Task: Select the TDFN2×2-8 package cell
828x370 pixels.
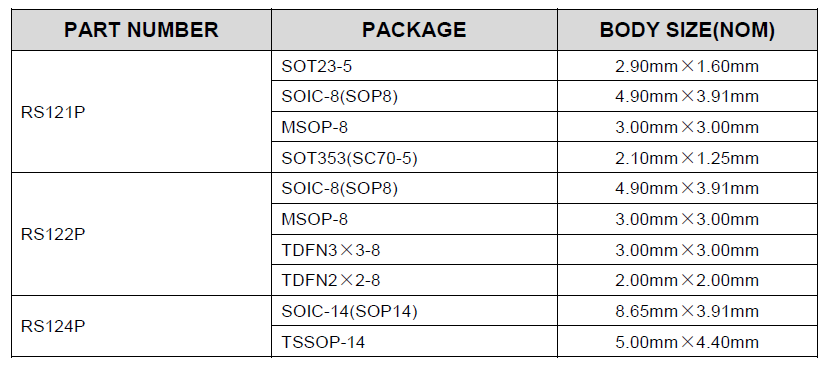Action: (414, 280)
